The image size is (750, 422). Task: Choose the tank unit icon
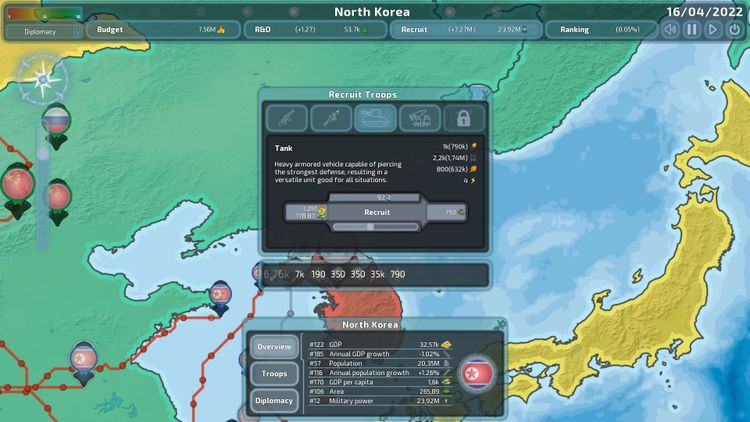tap(376, 118)
